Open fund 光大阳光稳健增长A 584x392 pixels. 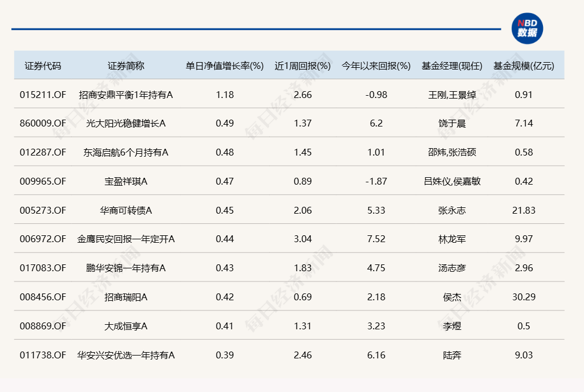tap(126, 123)
